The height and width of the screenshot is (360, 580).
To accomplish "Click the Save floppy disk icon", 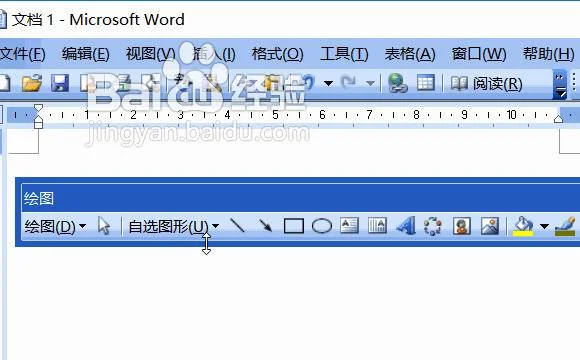I will 60,83.
